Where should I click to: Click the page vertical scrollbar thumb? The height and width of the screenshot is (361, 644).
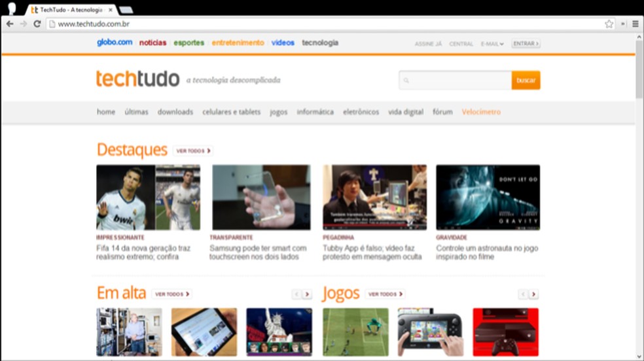coord(639,69)
